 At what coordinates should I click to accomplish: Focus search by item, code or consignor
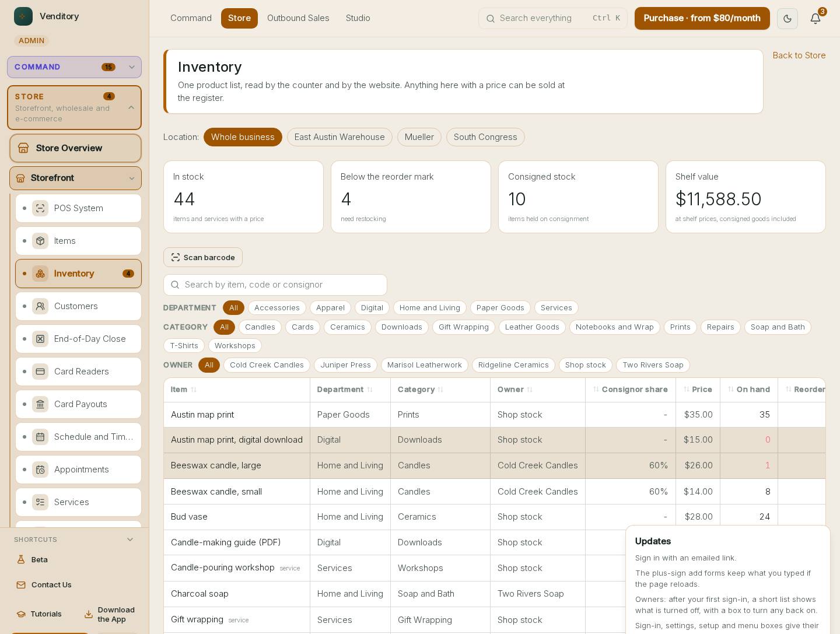click(275, 285)
